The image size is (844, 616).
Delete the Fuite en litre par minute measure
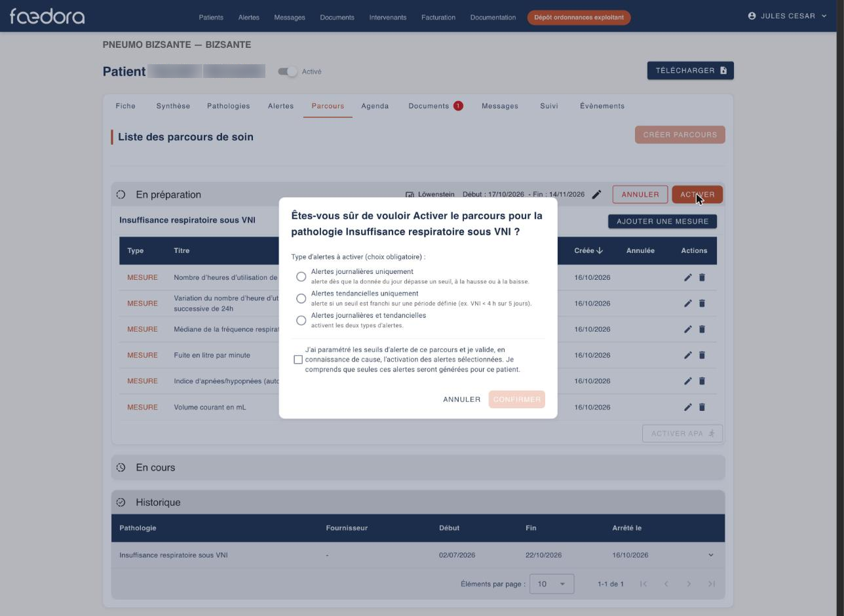(702, 355)
